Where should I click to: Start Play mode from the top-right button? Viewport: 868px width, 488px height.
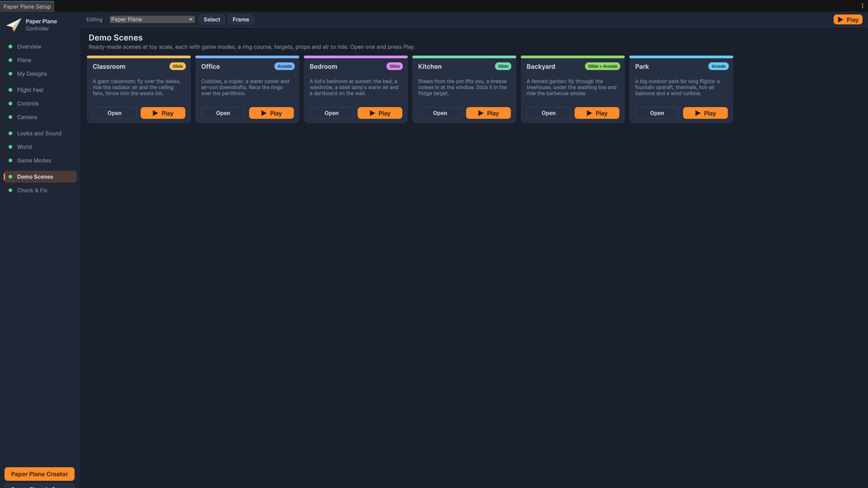pos(848,20)
